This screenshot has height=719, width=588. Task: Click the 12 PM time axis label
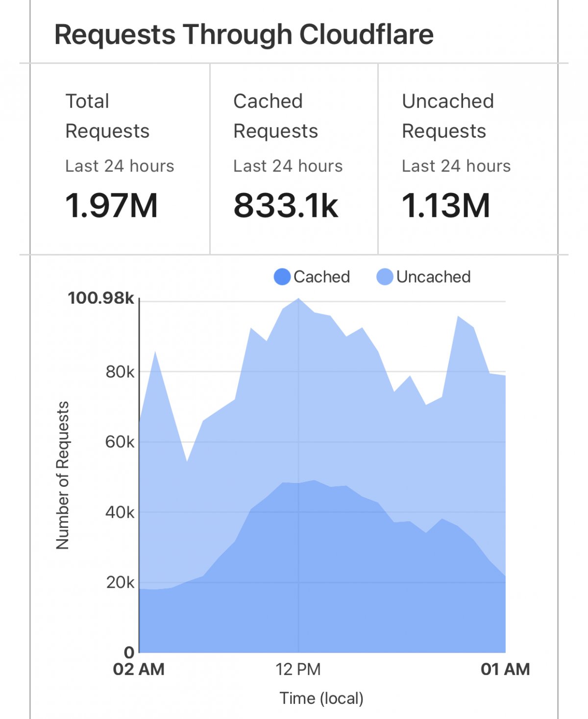tap(298, 669)
